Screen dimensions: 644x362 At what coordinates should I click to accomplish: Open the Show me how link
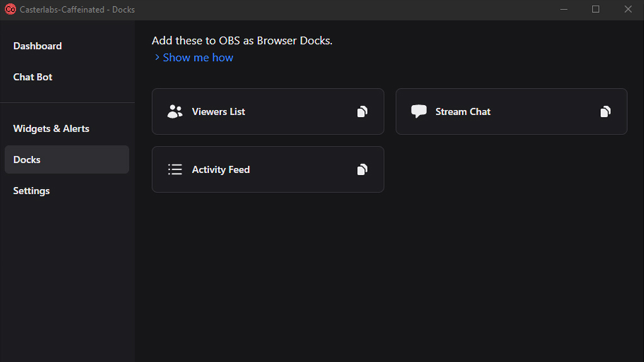point(198,57)
